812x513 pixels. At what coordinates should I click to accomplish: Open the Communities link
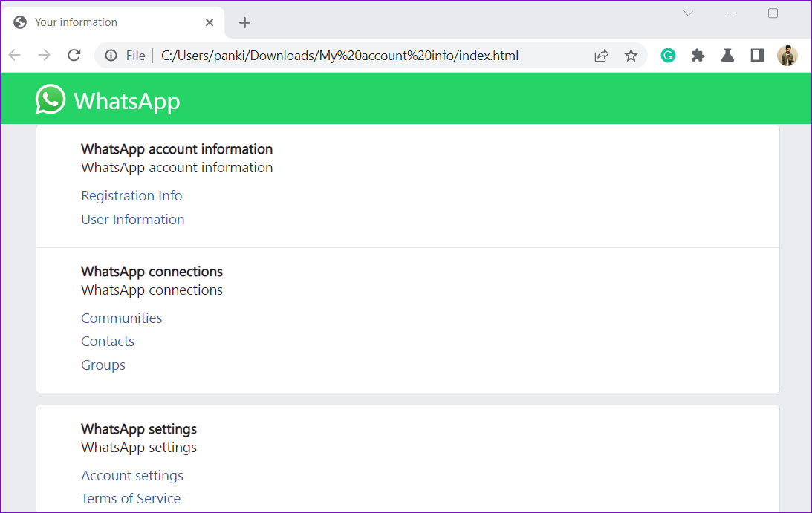coord(121,318)
